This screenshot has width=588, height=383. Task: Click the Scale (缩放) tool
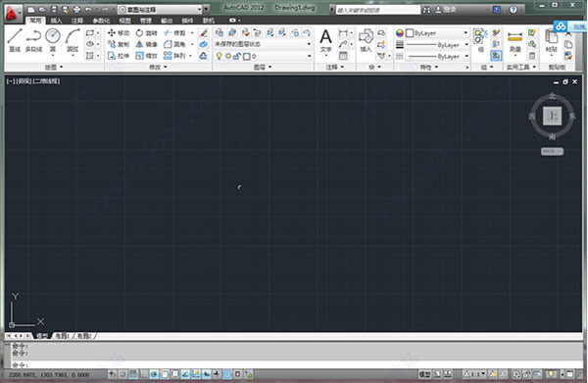click(x=146, y=56)
